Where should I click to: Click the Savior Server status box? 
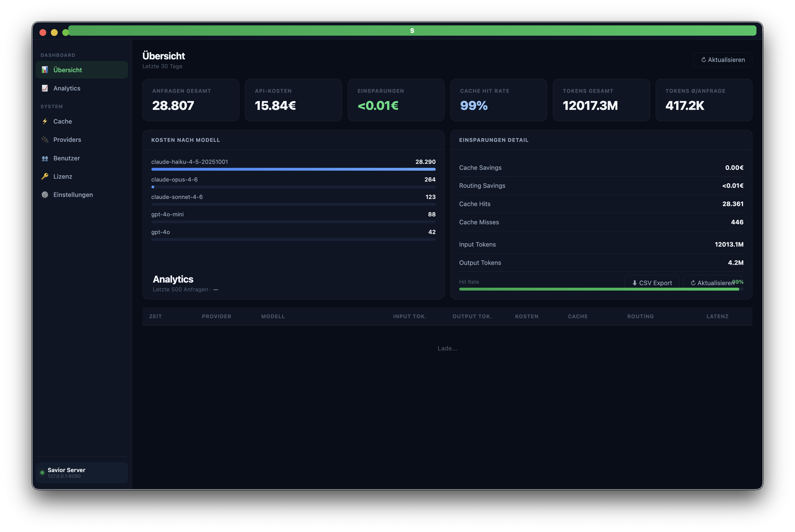pos(82,473)
